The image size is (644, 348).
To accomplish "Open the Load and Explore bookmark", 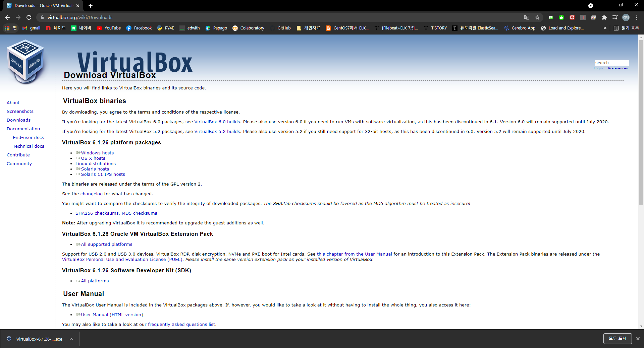I will [x=562, y=28].
